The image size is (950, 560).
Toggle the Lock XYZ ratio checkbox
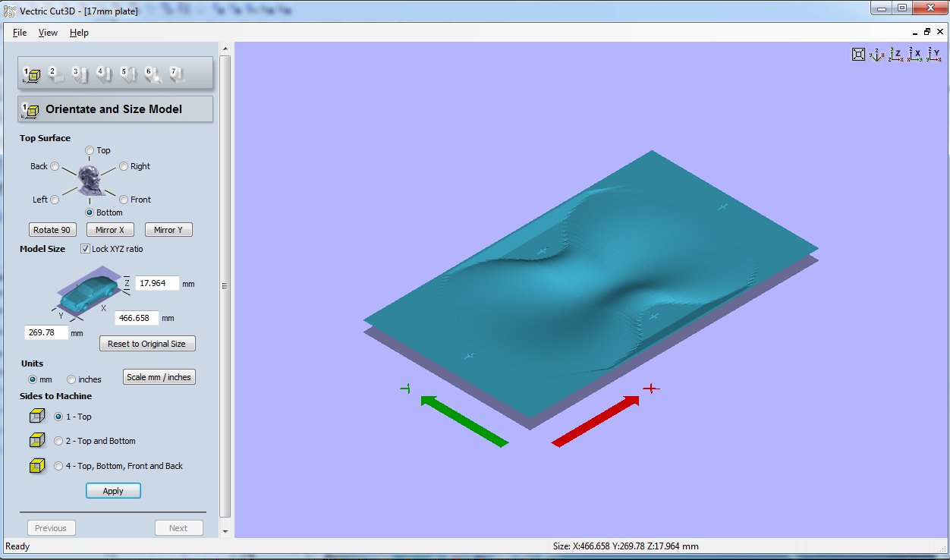point(84,249)
